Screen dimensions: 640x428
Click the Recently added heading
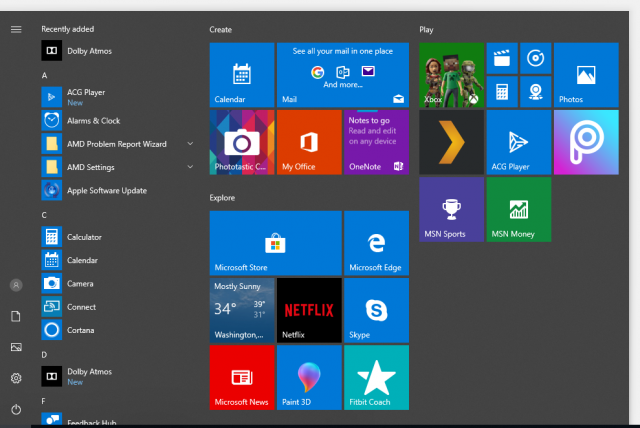67,29
